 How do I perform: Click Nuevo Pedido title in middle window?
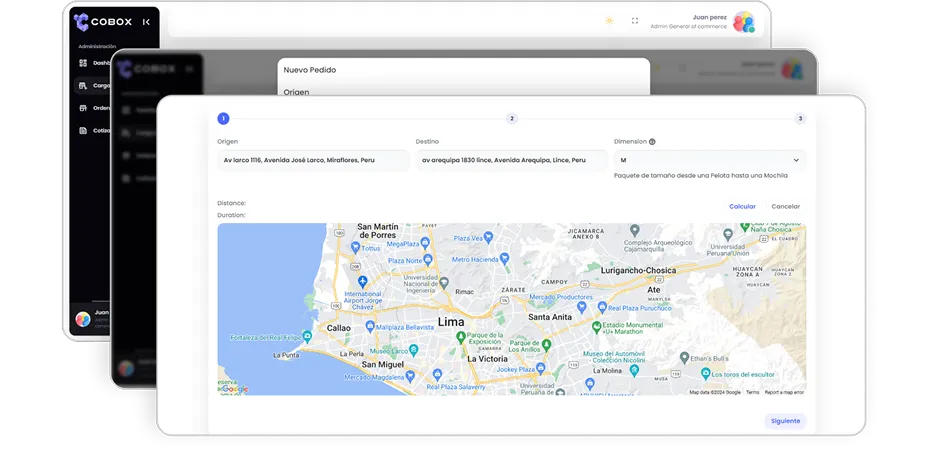coord(309,70)
